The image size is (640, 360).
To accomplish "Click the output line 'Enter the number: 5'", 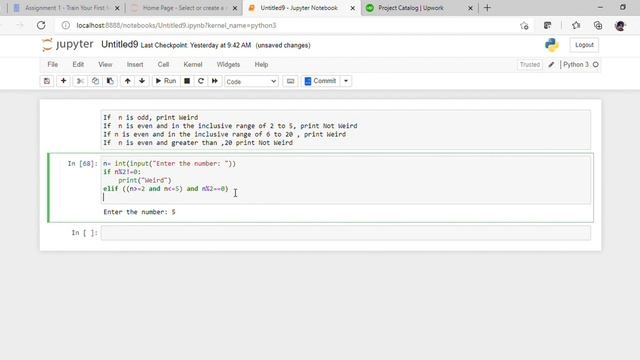I will (140, 212).
